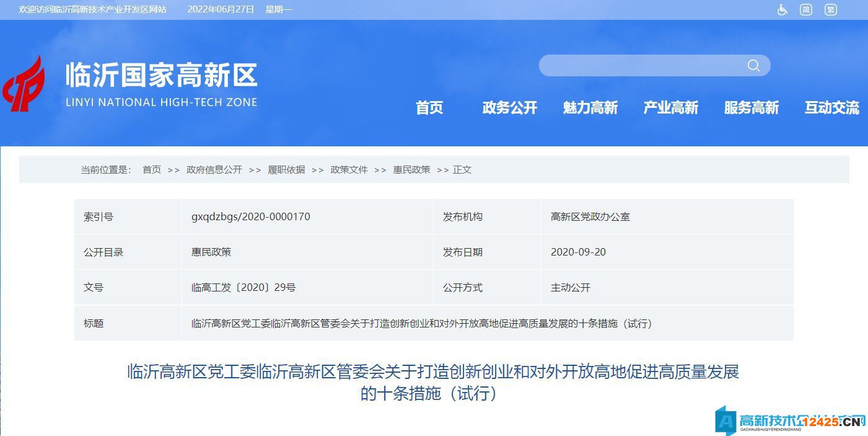Toggle simplified Chinese display mode

point(805,9)
